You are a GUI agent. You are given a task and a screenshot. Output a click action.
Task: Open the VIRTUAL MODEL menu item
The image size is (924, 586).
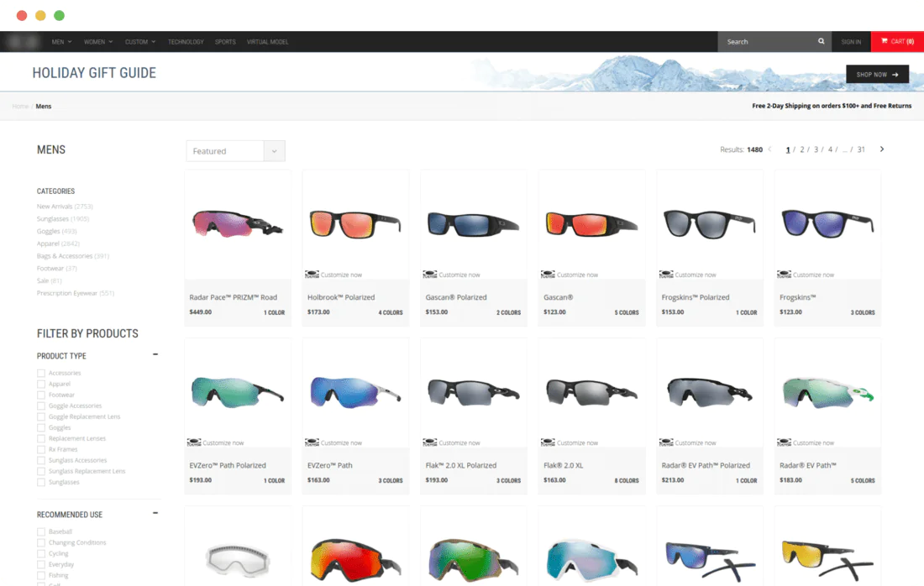267,42
